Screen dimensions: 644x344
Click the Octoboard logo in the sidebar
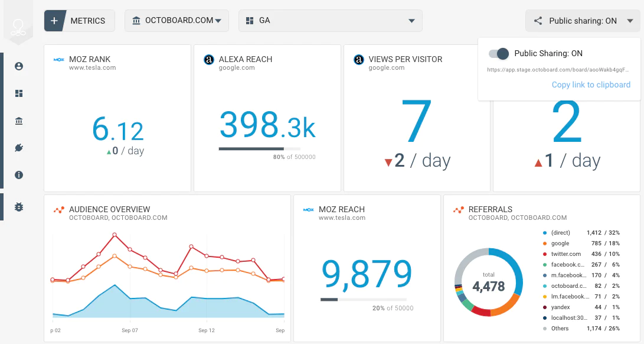point(19,27)
